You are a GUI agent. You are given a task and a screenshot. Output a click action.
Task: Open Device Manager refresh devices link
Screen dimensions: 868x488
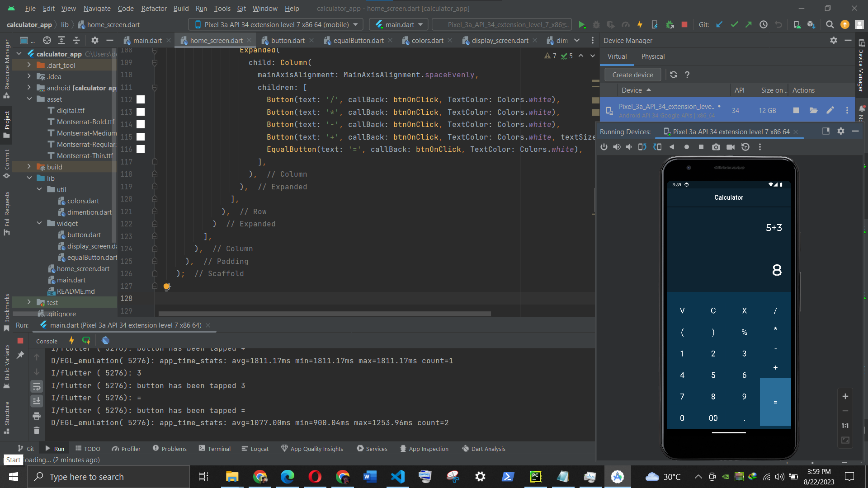point(673,75)
